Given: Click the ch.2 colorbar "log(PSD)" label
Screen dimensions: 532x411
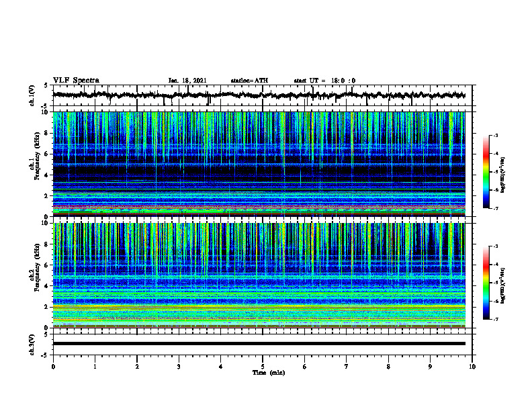Looking at the screenshot, I should (503, 285).
